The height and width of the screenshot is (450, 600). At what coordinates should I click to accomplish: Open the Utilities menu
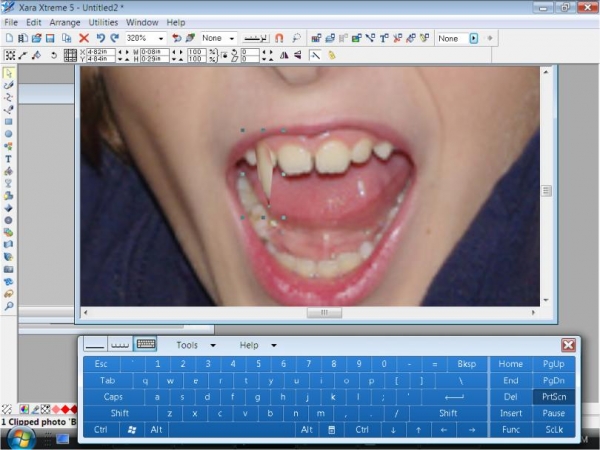[103, 22]
